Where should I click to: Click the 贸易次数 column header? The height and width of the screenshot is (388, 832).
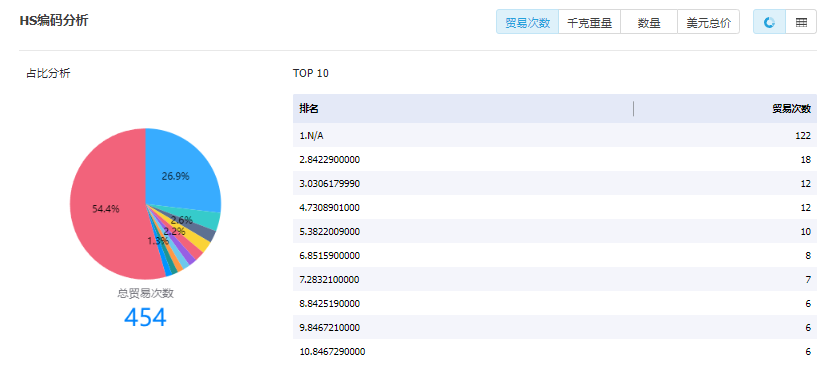coord(725,108)
